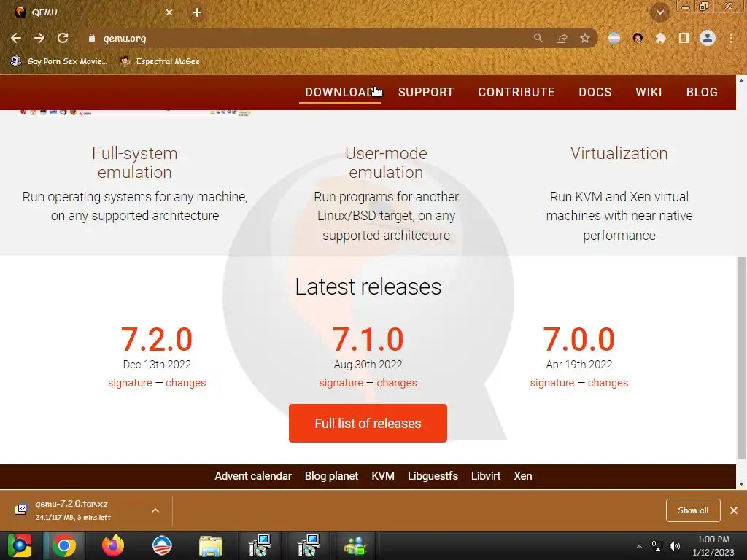Click the color flag extension icon
747x560 pixels.
pyautogui.click(x=614, y=38)
